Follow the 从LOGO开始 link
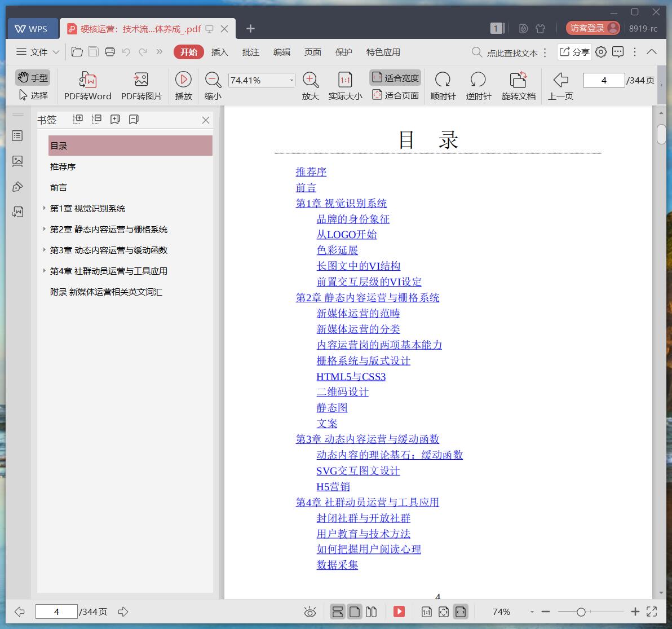Viewport: 672px width, 629px height. (x=346, y=235)
